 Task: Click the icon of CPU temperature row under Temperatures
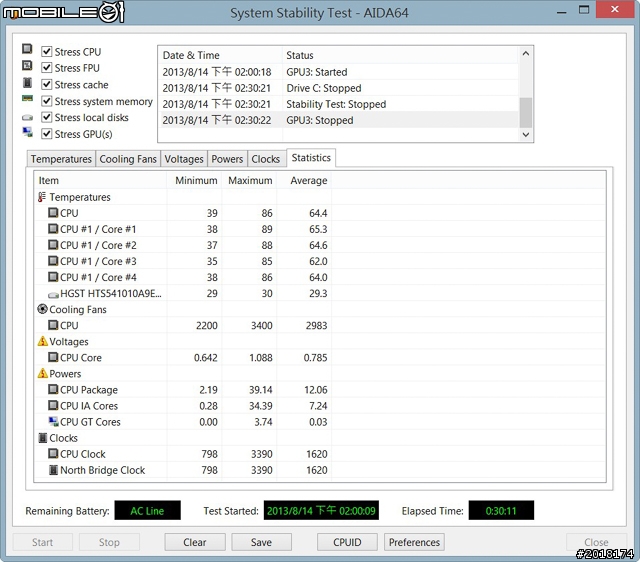(x=53, y=213)
